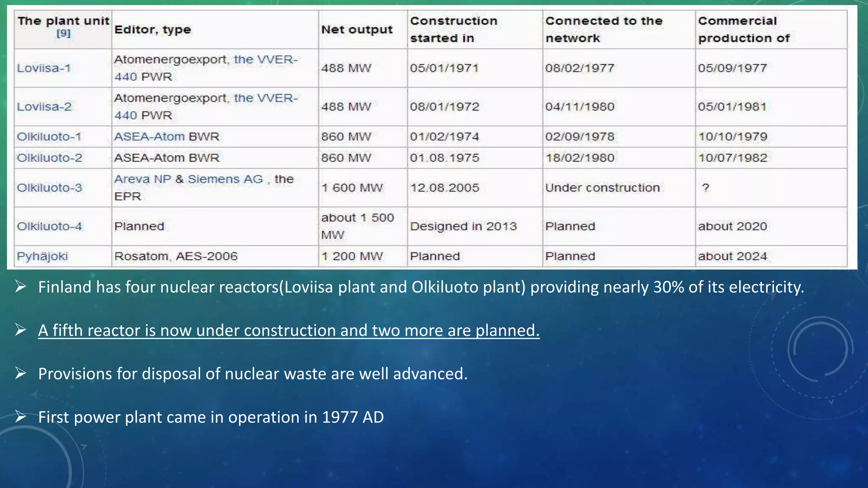868x488 pixels.
Task: Open the Olkiluoto-2 link
Action: tap(50, 158)
